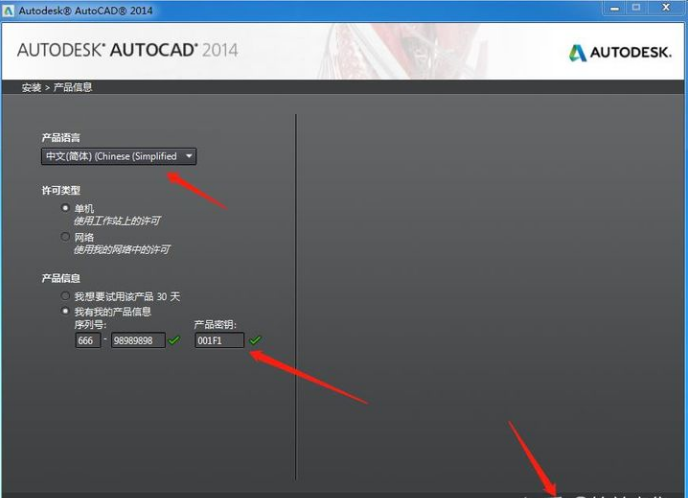Image resolution: width=690 pixels, height=498 pixels.
Task: Click the green checkmark beside the serial number
Action: tap(174, 340)
